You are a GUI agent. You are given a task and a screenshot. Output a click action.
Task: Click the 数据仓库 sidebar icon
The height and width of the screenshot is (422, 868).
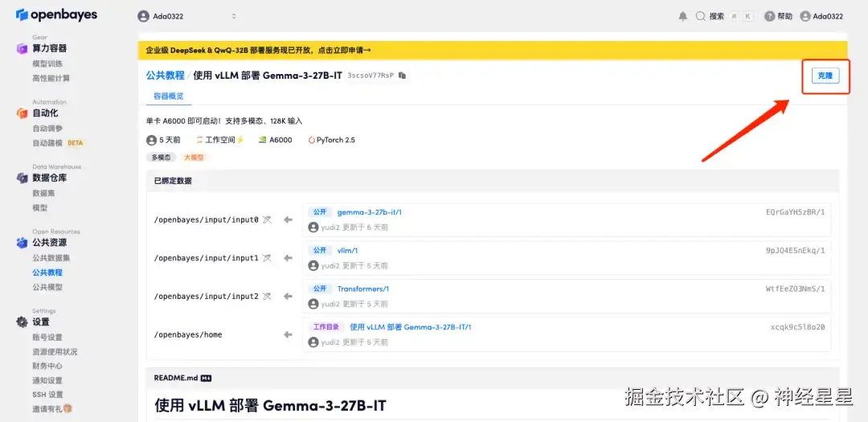(x=22, y=178)
